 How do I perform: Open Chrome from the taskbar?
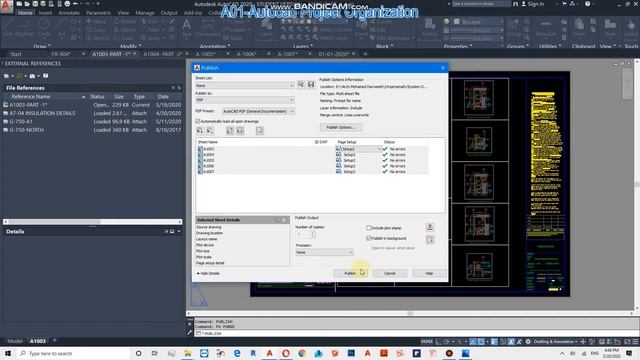point(302,353)
